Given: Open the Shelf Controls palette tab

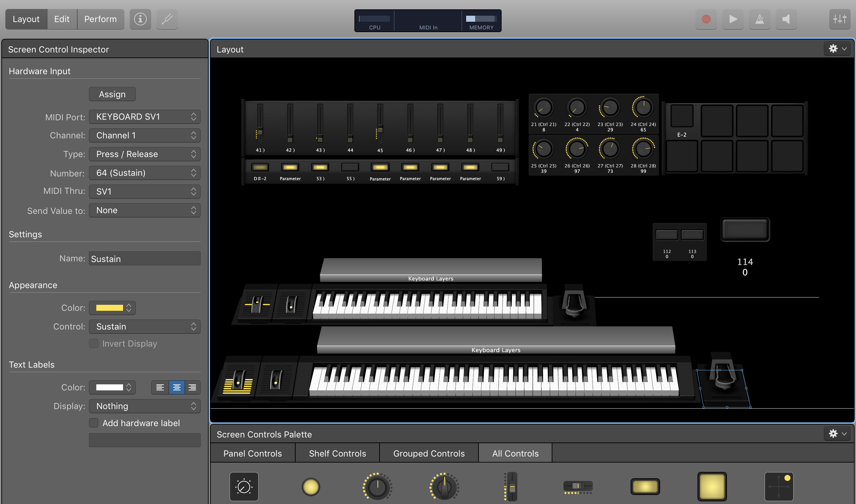Looking at the screenshot, I should pyautogui.click(x=337, y=454).
